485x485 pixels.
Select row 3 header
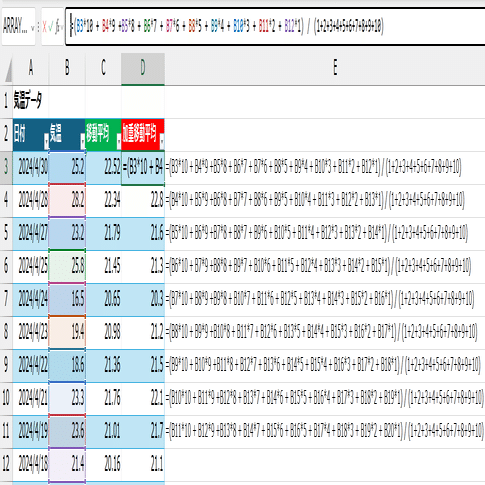point(6,167)
